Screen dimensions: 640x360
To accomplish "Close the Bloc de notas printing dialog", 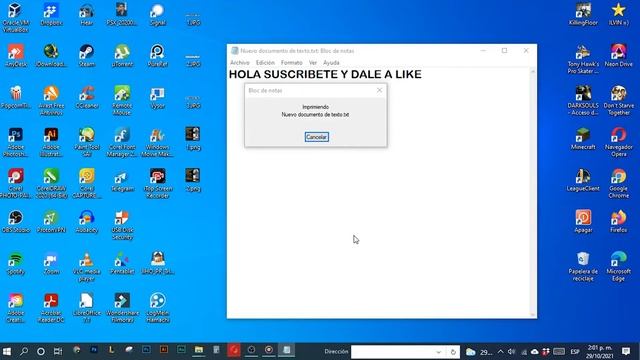I will (379, 90).
